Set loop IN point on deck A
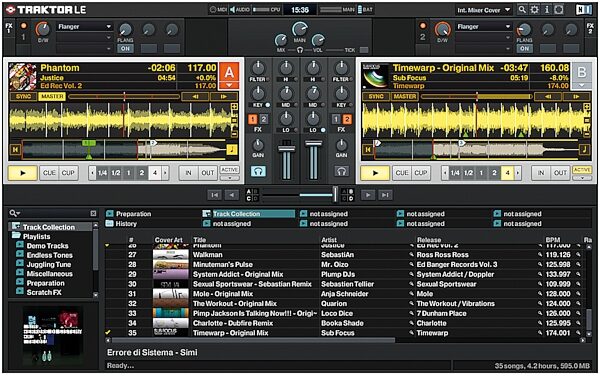Screen dimensions: 600x376 [x=188, y=173]
